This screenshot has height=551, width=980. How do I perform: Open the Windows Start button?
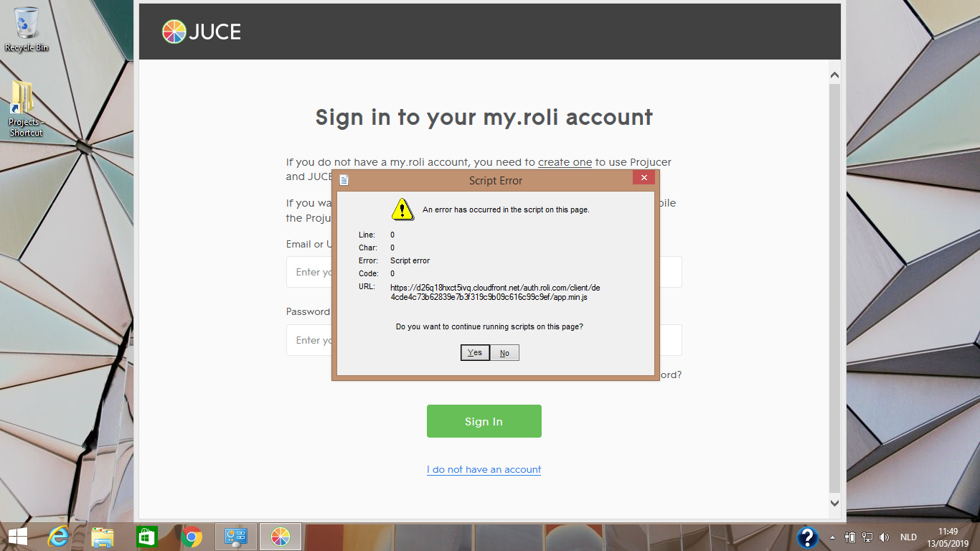pyautogui.click(x=17, y=537)
